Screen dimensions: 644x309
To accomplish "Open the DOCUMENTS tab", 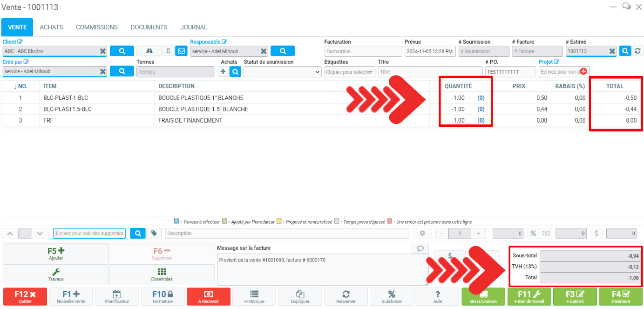I will (x=149, y=27).
